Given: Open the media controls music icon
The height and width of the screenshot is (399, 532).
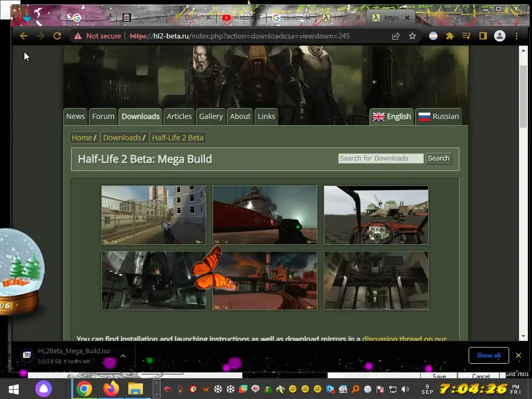Looking at the screenshot, I should 467,36.
